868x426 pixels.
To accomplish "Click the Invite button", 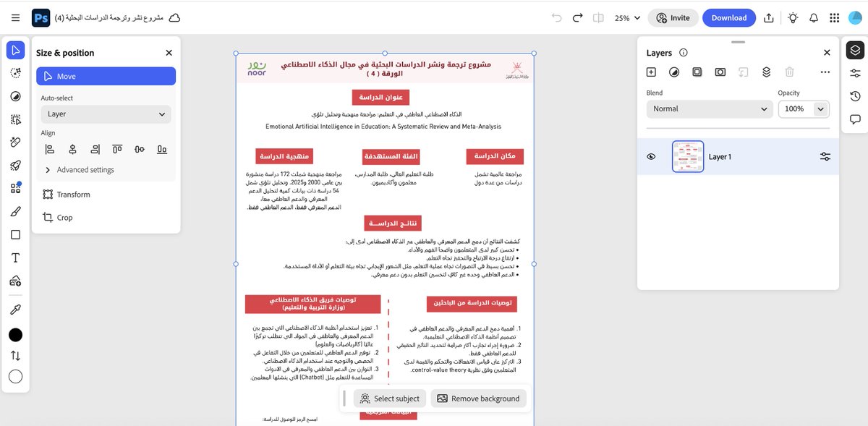I will click(x=673, y=17).
